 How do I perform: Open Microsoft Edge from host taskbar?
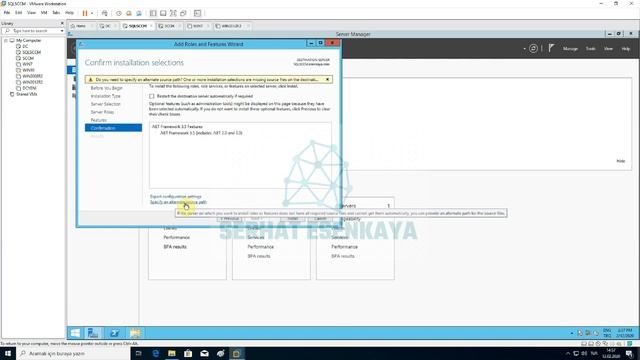155,353
